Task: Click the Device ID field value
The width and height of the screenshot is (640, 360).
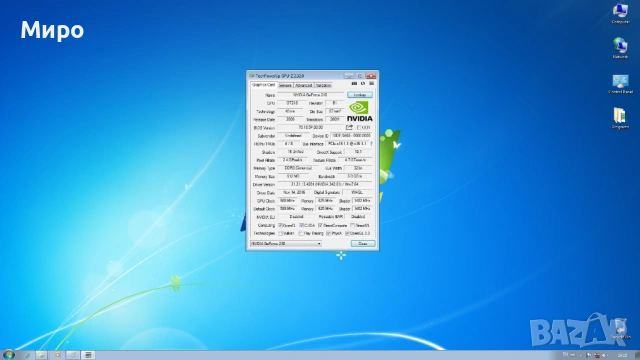Action: pos(351,136)
